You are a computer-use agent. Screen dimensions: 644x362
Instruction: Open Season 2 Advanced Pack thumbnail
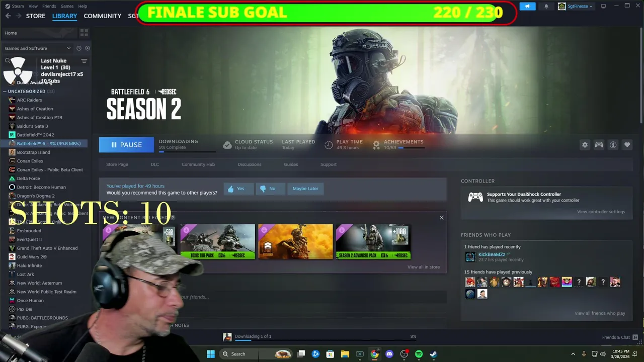click(373, 242)
